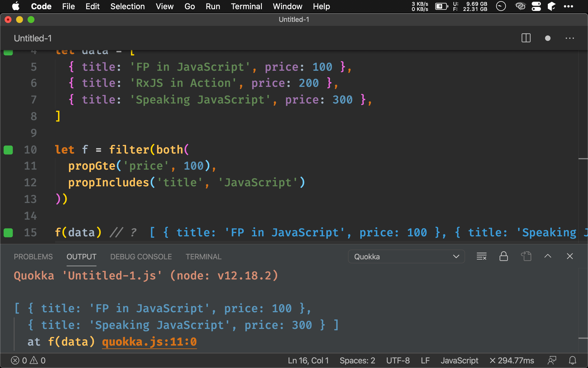Image resolution: width=588 pixels, height=368 pixels.
Task: Click the 'filter' call on line 10
Action: [x=129, y=150]
